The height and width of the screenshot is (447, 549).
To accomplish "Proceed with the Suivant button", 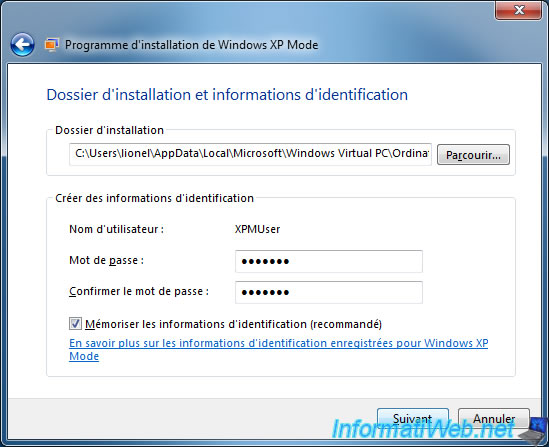I will [413, 418].
